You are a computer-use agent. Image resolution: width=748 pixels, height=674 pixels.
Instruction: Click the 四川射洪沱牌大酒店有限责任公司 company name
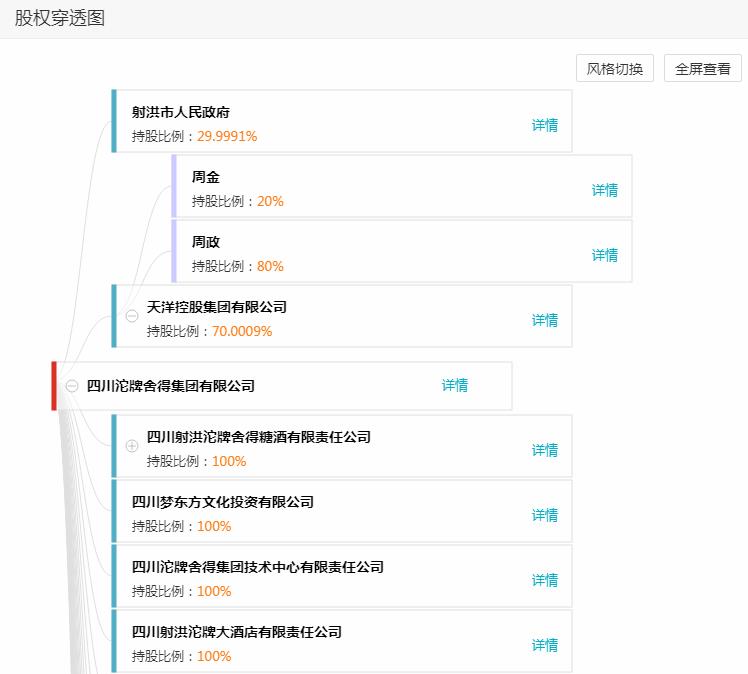click(x=237, y=632)
